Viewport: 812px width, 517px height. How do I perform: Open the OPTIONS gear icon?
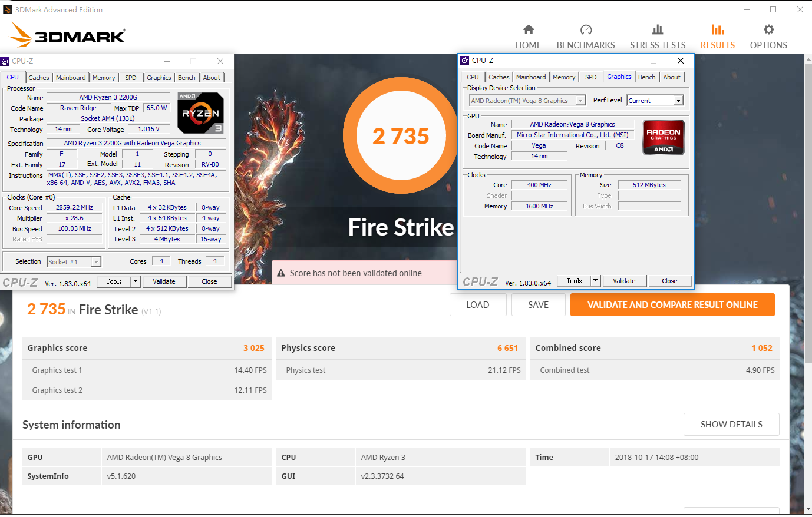click(768, 29)
